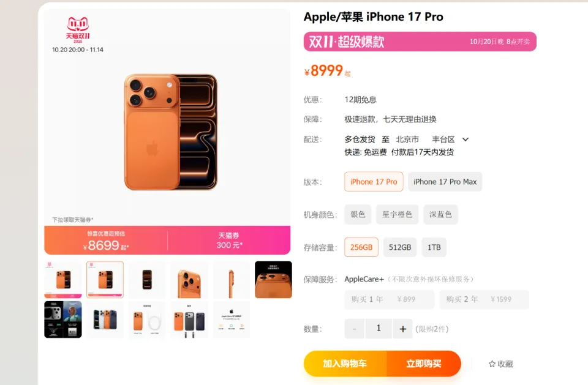The image size is (588, 385).
Task: Open the three-color lineup thumbnail
Action: (105, 320)
